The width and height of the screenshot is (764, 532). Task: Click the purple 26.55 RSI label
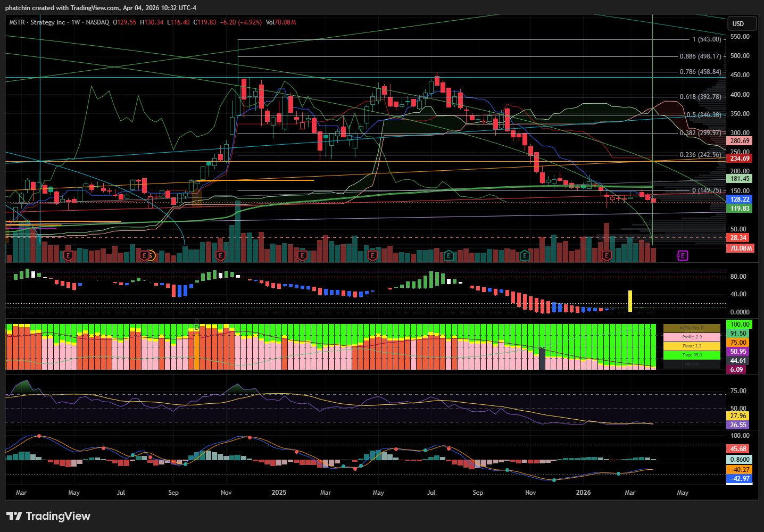738,425
